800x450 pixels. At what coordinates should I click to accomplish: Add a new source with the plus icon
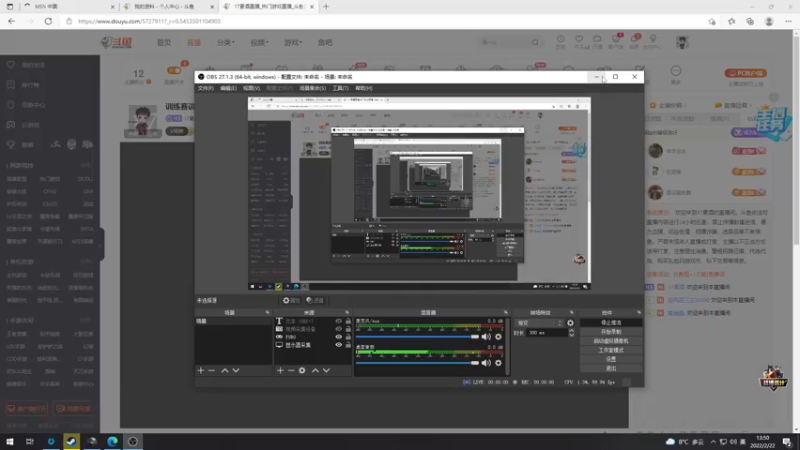(280, 370)
